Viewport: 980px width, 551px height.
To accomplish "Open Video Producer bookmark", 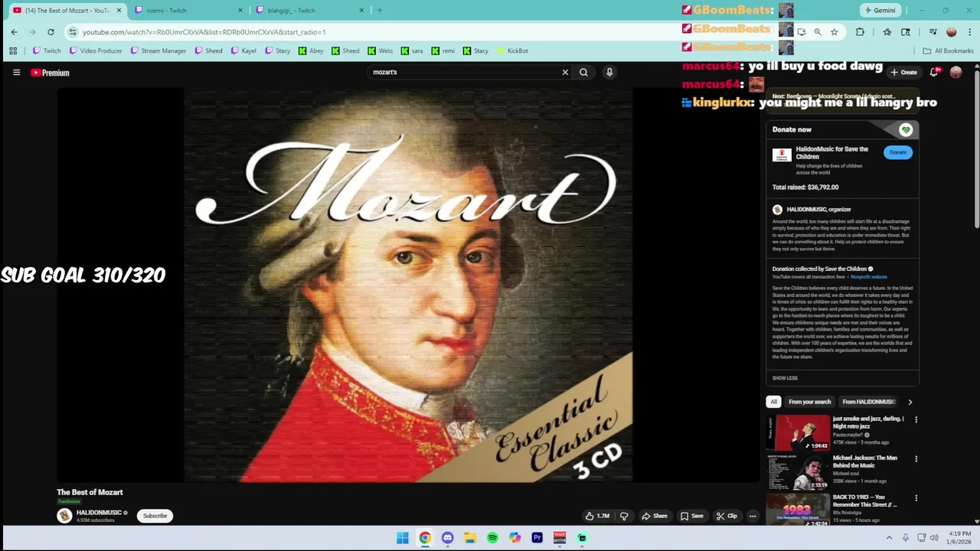I will [x=96, y=51].
